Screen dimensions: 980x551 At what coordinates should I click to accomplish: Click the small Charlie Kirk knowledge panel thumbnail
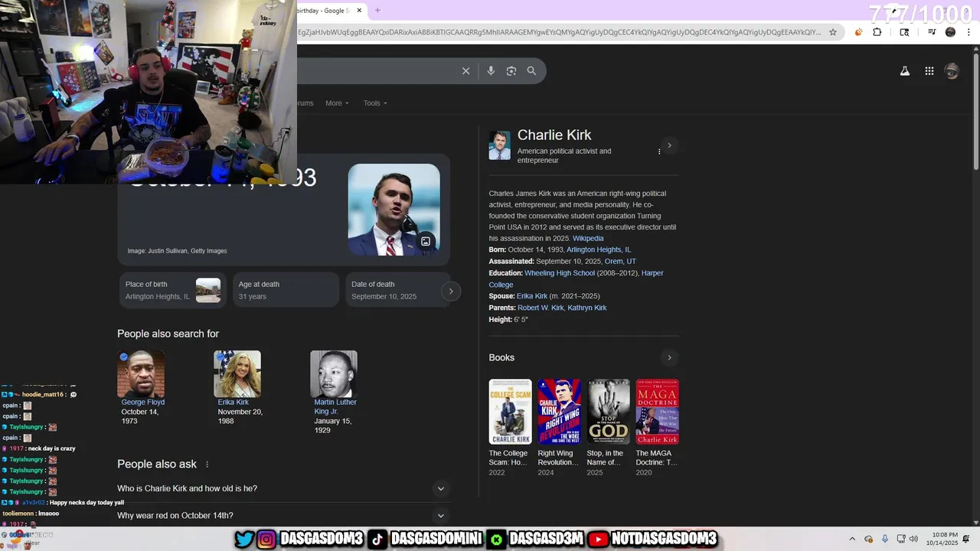(x=499, y=145)
